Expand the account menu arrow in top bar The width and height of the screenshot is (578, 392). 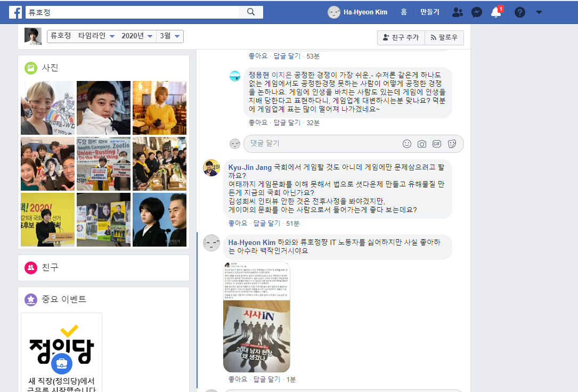point(539,12)
